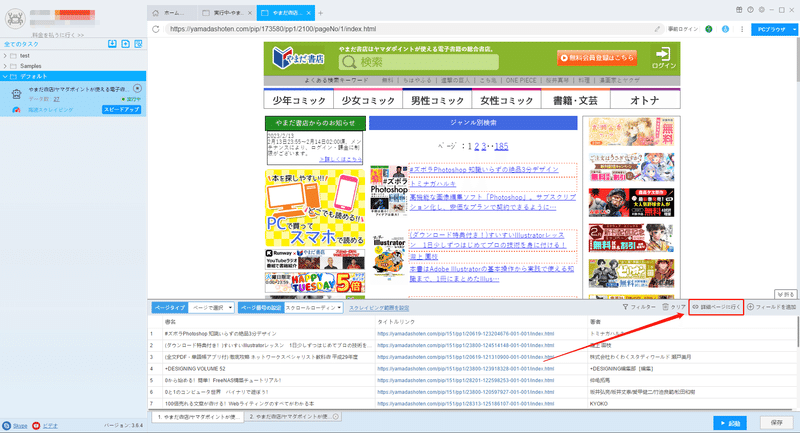
Task: Click the orange 無料会員登録 button
Action: 597,58
